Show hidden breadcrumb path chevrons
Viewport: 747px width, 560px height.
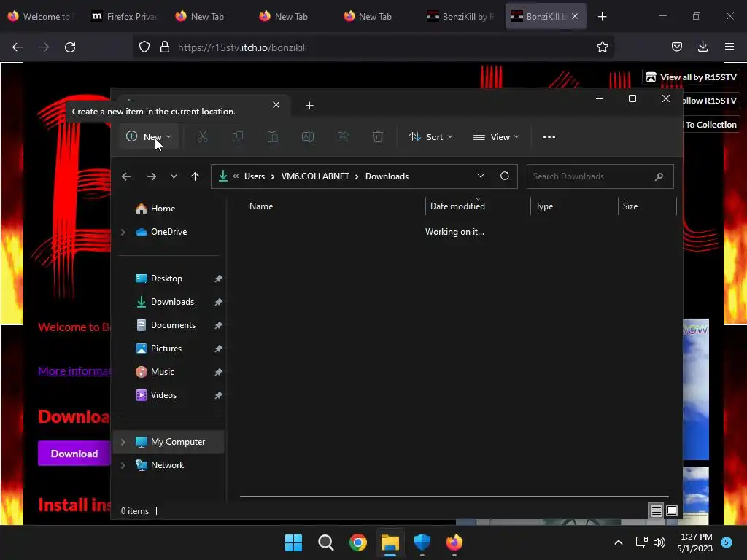coord(236,176)
